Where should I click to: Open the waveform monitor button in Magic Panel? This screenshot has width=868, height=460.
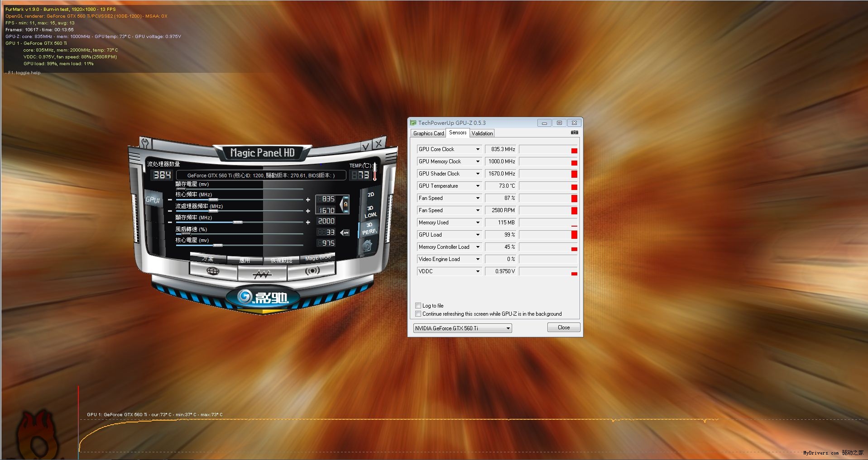pyautogui.click(x=262, y=273)
